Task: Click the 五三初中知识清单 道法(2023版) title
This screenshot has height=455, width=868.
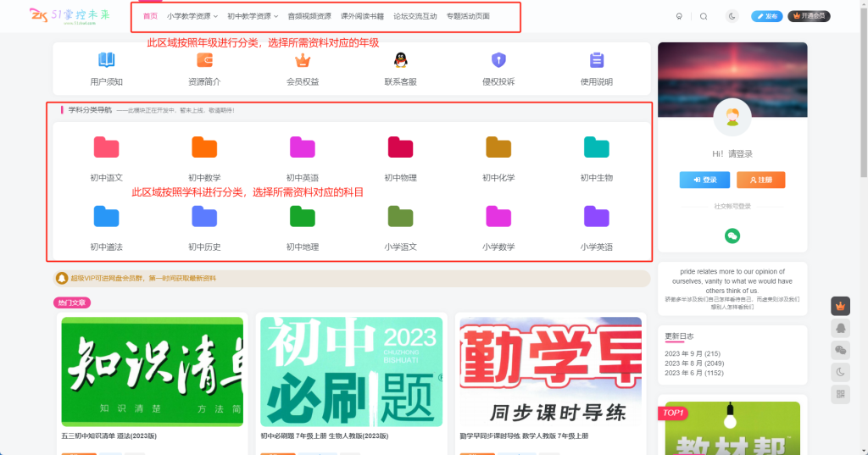Action: pyautogui.click(x=109, y=436)
